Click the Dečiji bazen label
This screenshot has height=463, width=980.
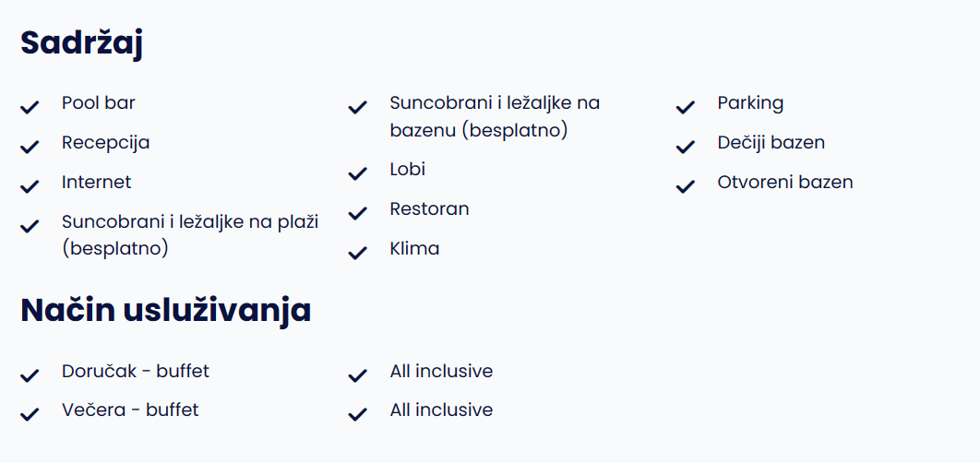point(771,142)
